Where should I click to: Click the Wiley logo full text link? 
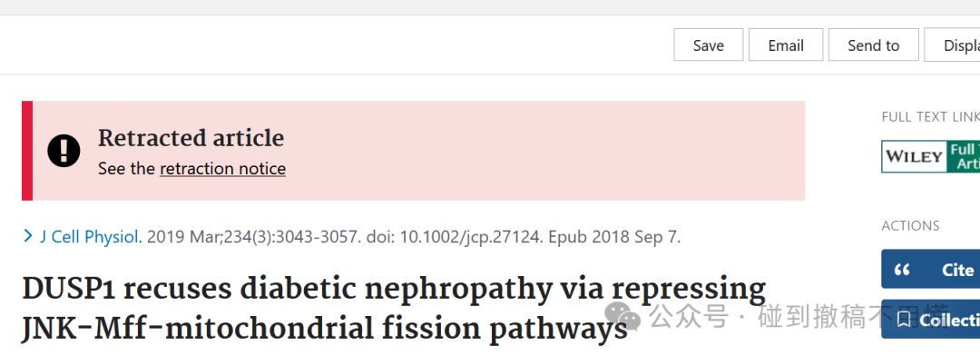click(914, 156)
